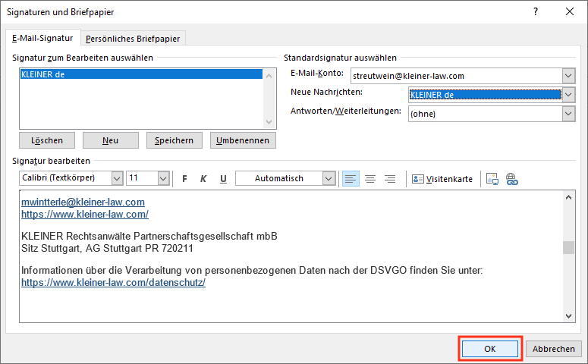
Task: Center the signature text
Action: point(370,179)
